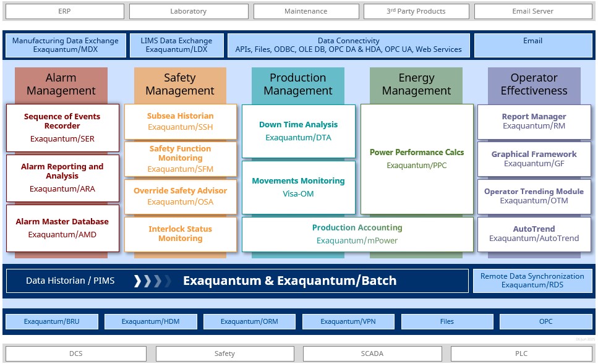
Task: Select the Safety box in the bottom row
Action: click(225, 353)
